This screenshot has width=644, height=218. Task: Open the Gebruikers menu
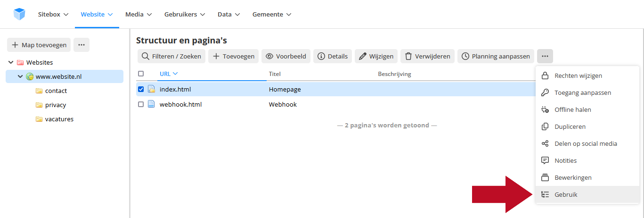(185, 14)
